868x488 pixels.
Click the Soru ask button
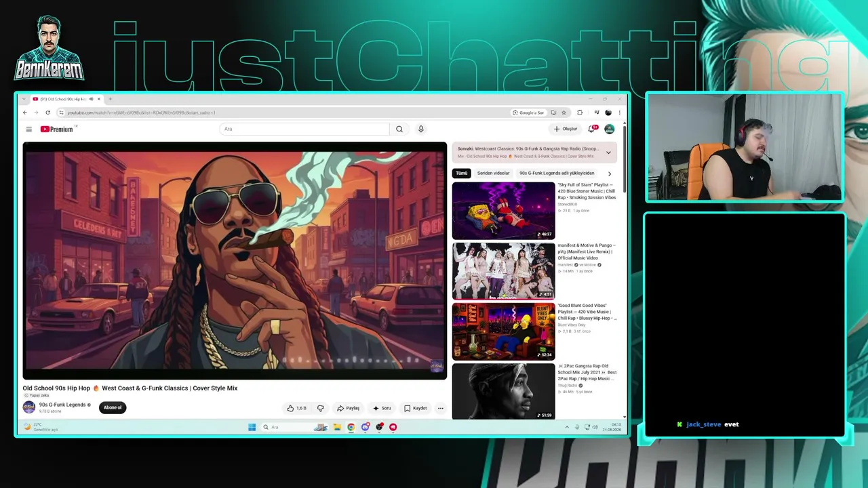click(x=382, y=408)
